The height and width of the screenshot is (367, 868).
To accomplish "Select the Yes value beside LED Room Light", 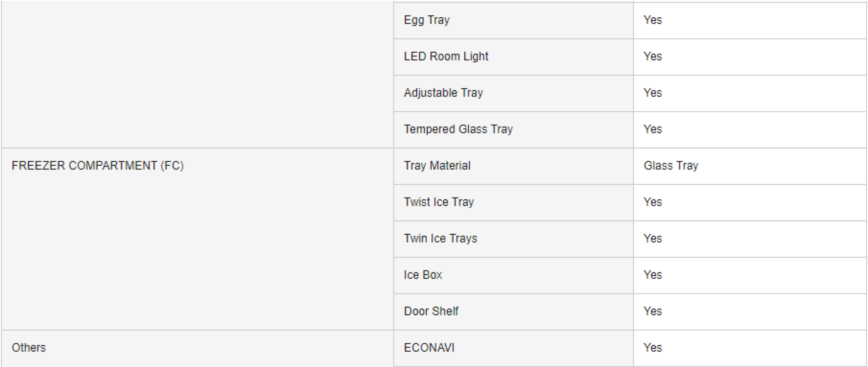I will pos(653,56).
